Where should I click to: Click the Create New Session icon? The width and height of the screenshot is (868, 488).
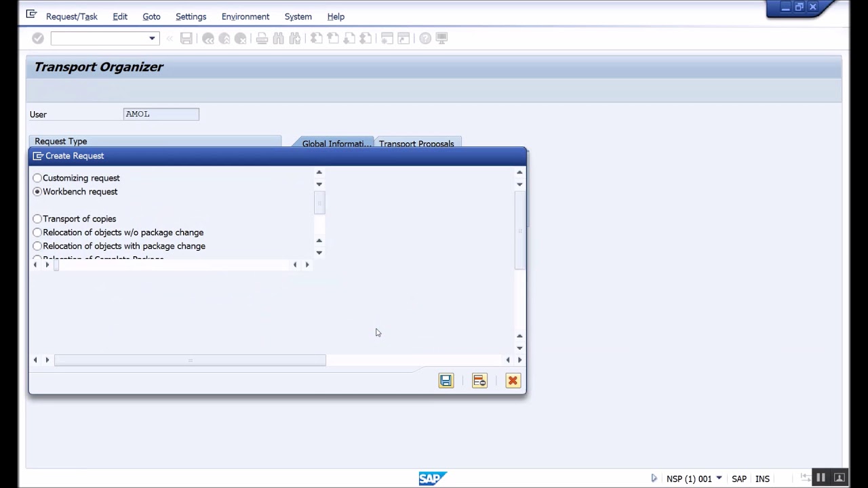pyautogui.click(x=387, y=39)
